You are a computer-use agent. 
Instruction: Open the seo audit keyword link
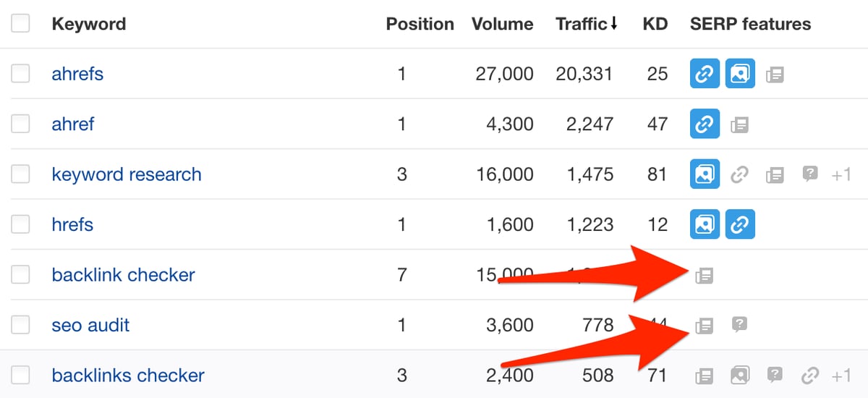click(x=90, y=325)
